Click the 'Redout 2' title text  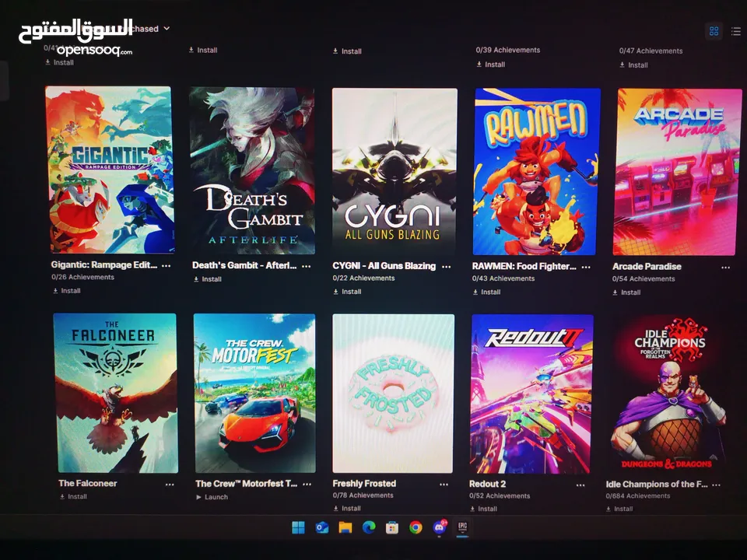487,484
